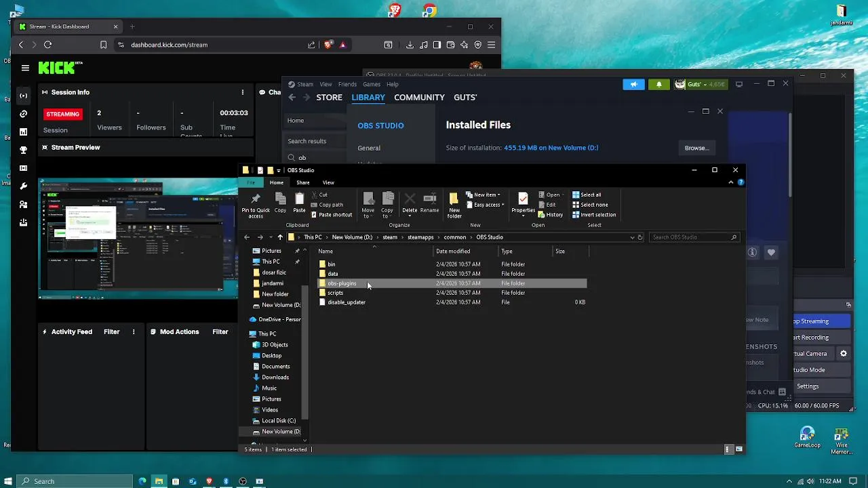This screenshot has width=868, height=488.
Task: Open Downloads in navigation pane
Action: point(275,378)
